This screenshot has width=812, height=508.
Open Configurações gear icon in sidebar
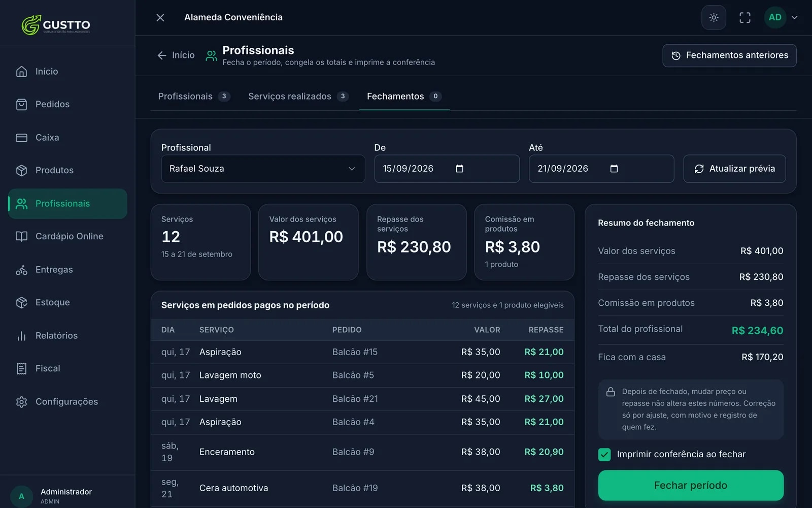pyautogui.click(x=21, y=402)
